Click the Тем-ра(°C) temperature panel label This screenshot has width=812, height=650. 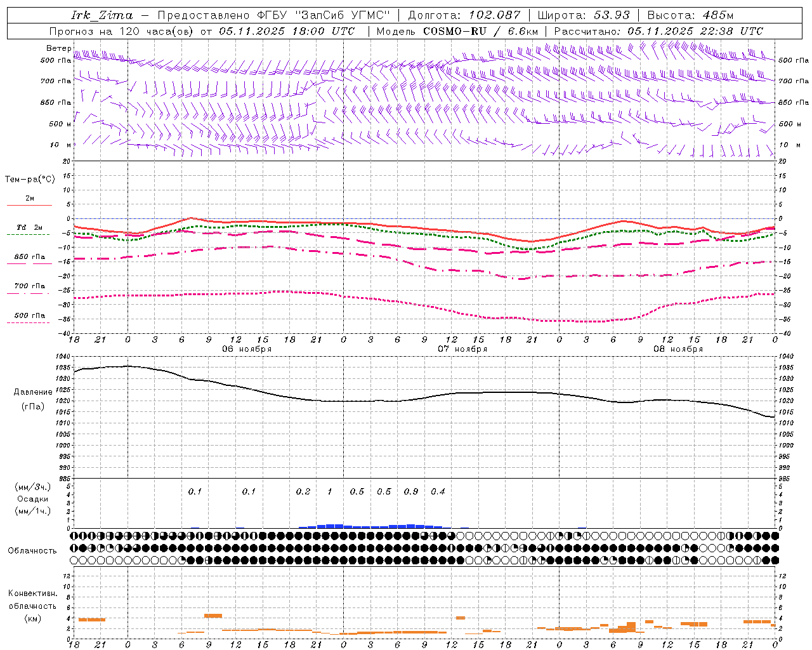30,180
